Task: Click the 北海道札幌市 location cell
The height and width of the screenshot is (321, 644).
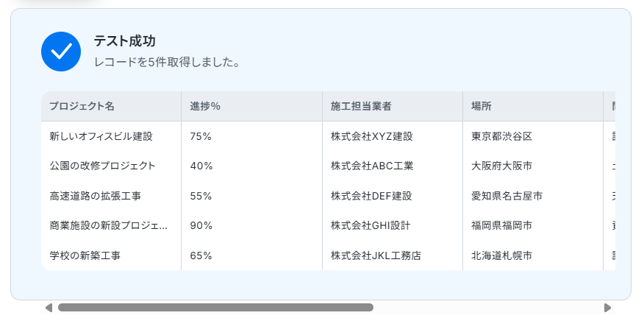Action: click(x=501, y=255)
